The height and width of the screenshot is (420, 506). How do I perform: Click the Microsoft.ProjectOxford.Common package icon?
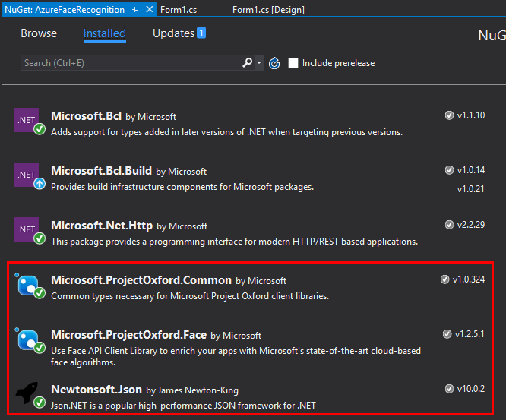[27, 285]
